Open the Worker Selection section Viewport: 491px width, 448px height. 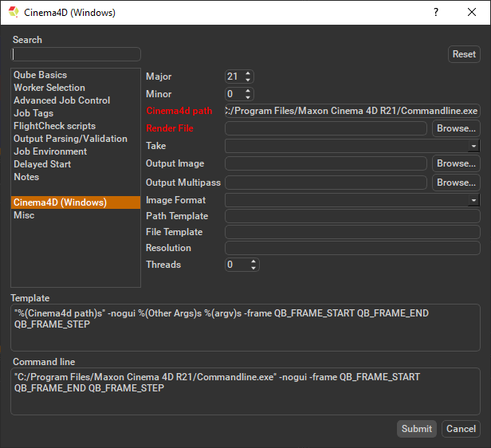pyautogui.click(x=49, y=88)
